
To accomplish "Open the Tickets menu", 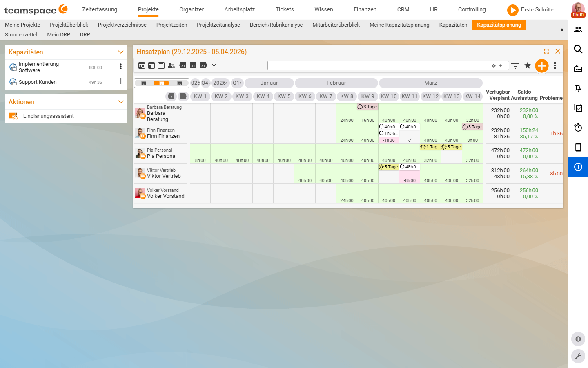I will coord(285,9).
